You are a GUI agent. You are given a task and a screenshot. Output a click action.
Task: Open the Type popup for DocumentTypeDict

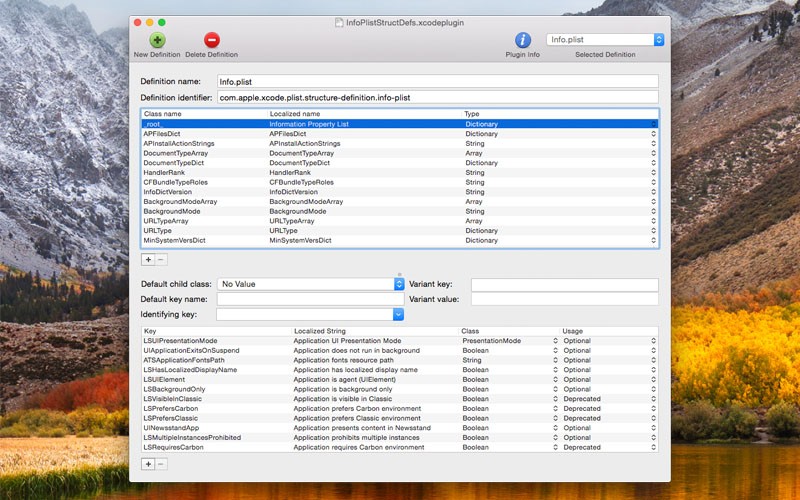point(653,163)
